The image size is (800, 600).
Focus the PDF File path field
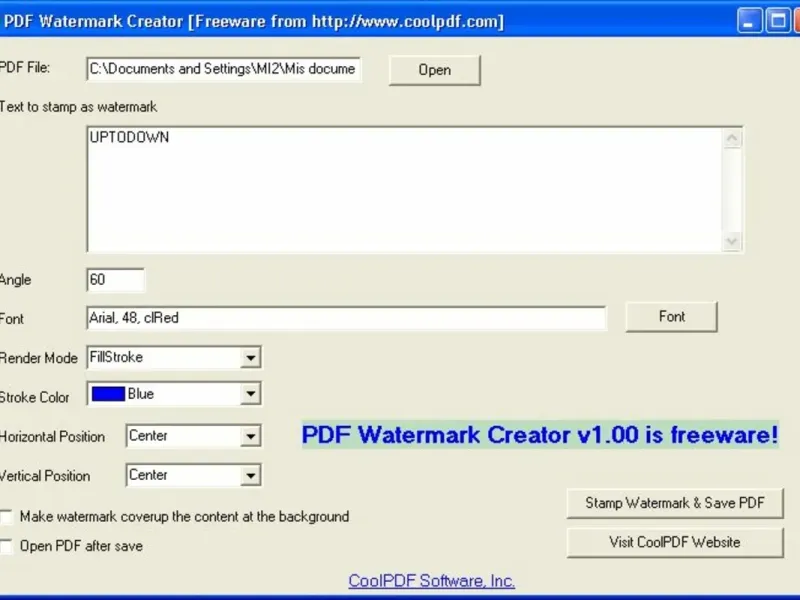pyautogui.click(x=224, y=69)
